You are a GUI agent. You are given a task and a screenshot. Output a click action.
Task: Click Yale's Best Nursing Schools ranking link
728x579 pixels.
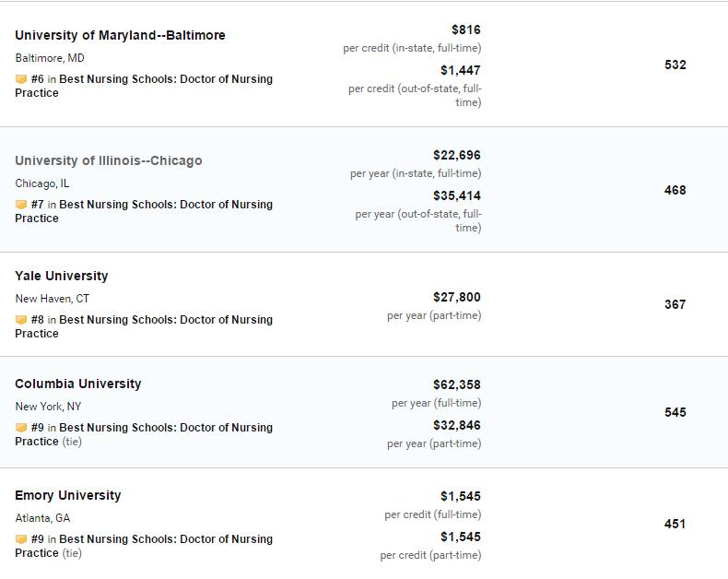point(144,326)
